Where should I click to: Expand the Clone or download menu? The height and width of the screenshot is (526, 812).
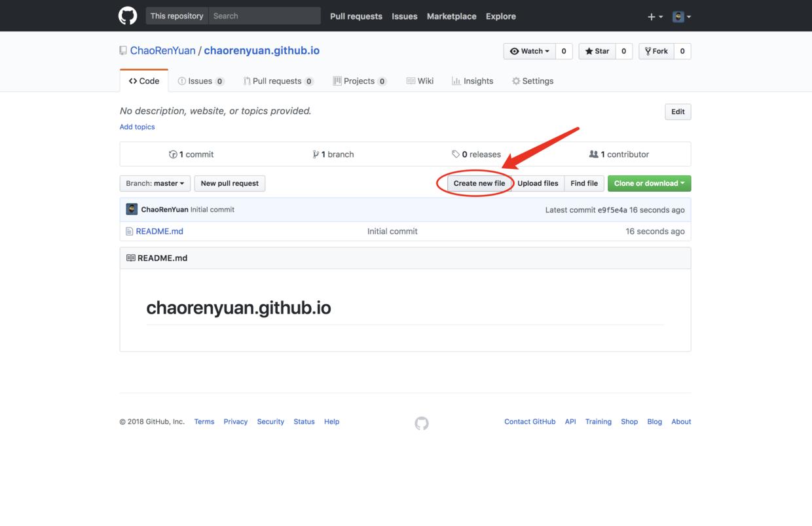click(x=649, y=183)
